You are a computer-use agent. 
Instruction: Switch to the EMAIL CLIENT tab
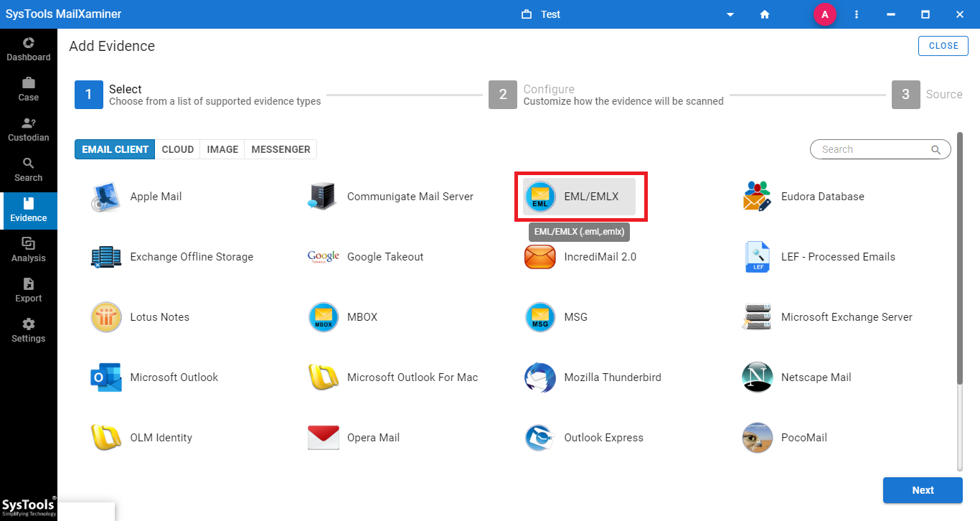[115, 149]
